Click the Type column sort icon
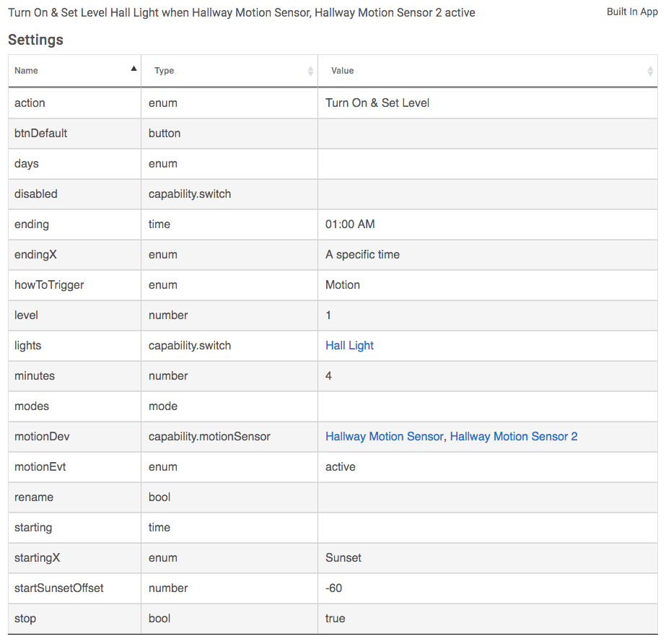Viewport: 666px width, 644px height. click(310, 71)
